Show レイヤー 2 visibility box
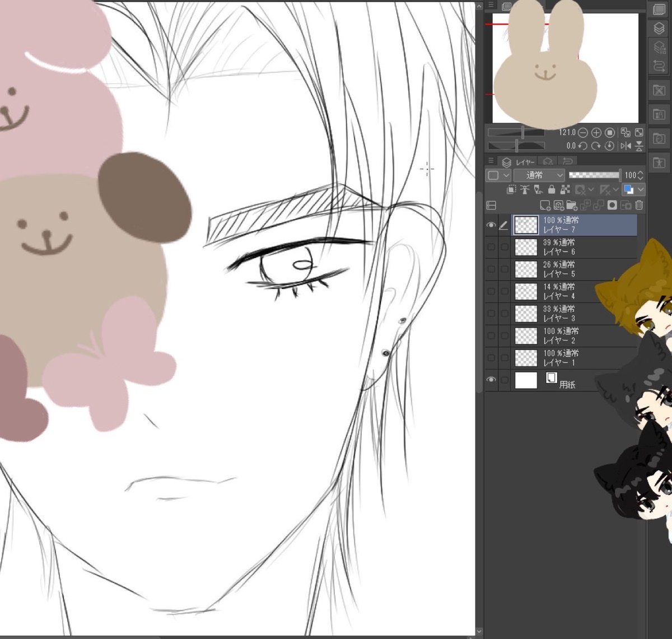This screenshot has height=639, width=672. click(x=491, y=335)
